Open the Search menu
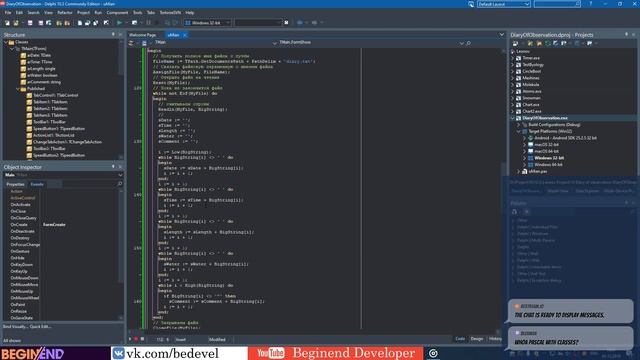Image resolution: width=640 pixels, height=360 pixels. point(33,13)
